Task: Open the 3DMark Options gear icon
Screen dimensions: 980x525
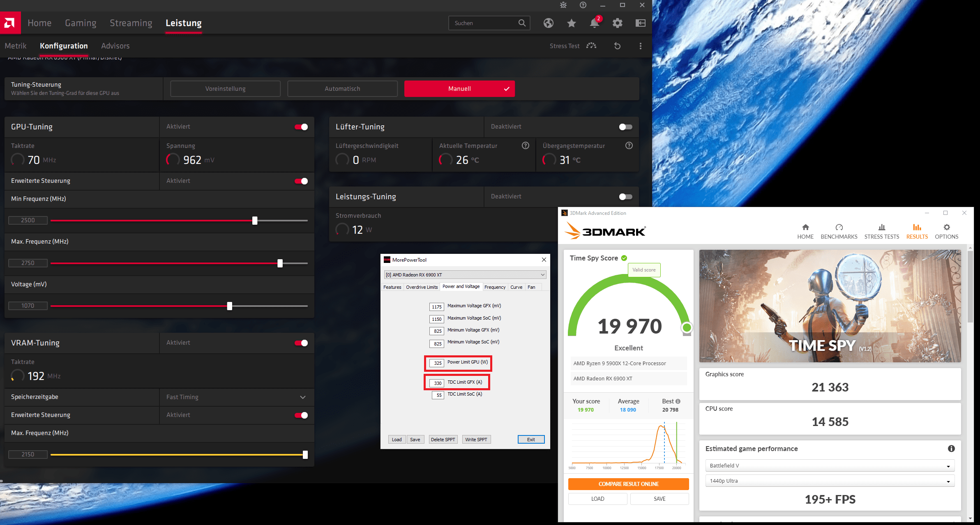Action: (946, 228)
